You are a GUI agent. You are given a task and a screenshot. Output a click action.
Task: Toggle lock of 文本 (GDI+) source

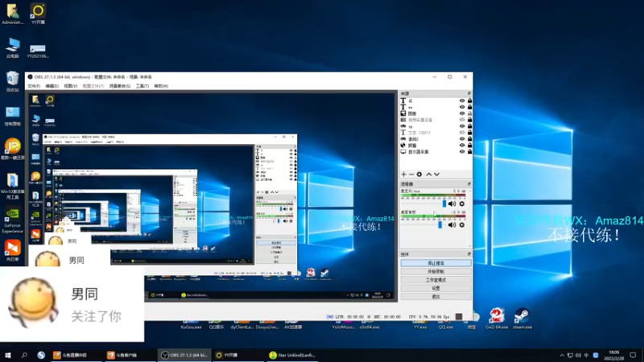coord(469,133)
